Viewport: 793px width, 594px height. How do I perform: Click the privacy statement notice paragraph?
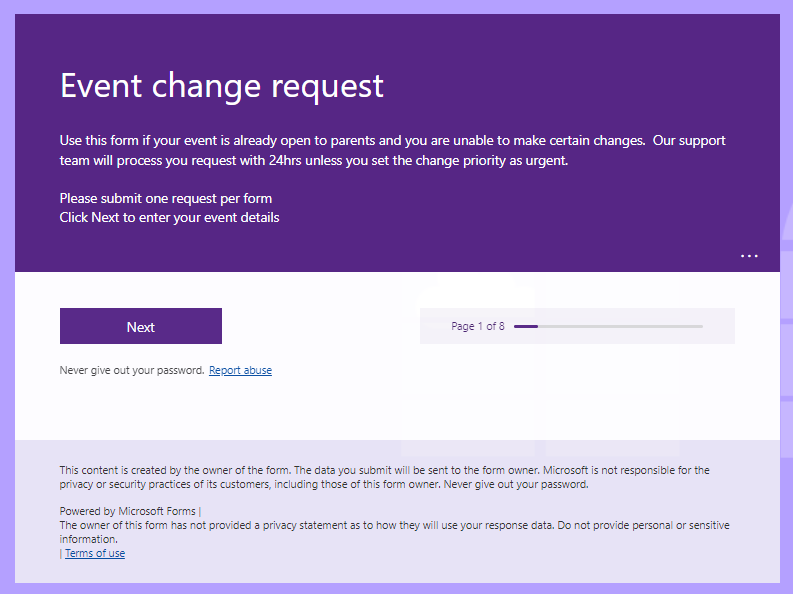[394, 532]
